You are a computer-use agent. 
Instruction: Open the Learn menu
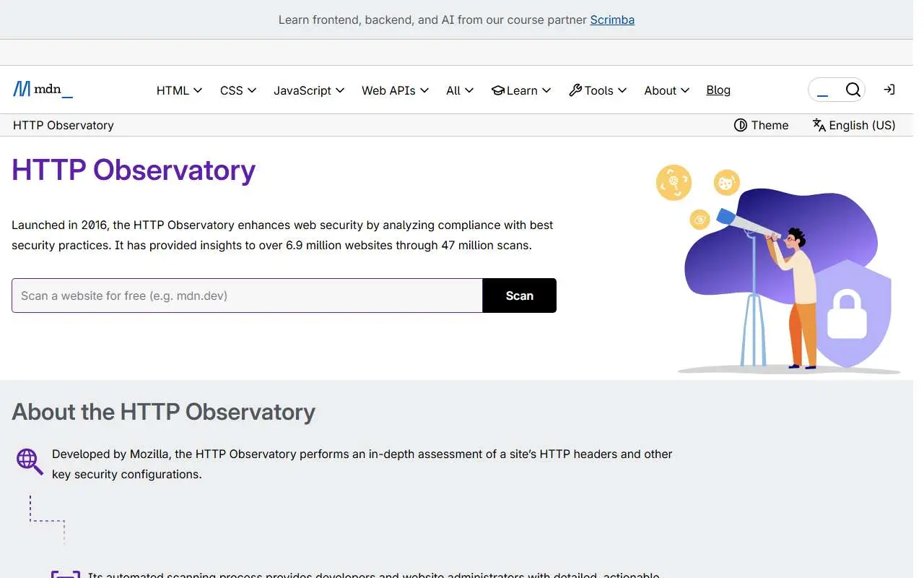coord(521,90)
